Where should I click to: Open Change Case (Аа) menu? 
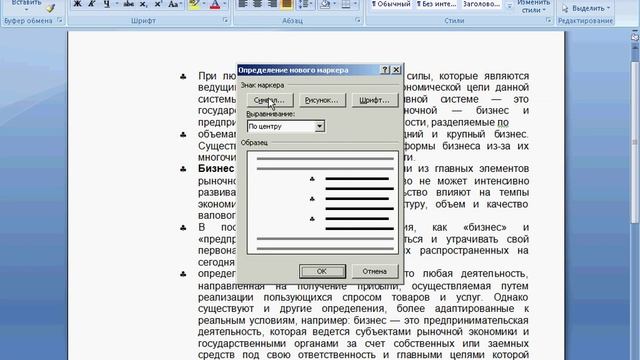coord(174,4)
